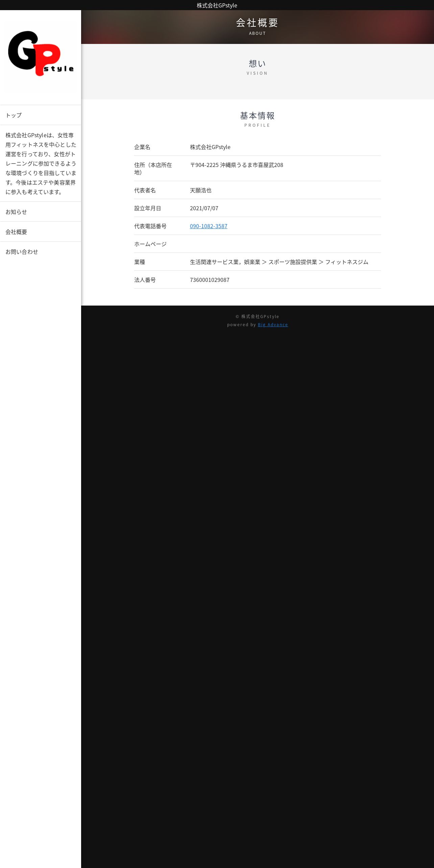The width and height of the screenshot is (434, 868).
Task: Click the ABOUT subtitle in banner
Action: (257, 33)
